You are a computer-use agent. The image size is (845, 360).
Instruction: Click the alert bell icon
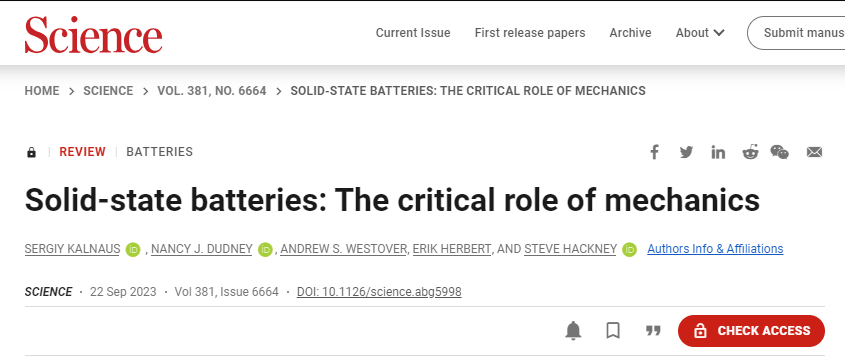(x=573, y=330)
